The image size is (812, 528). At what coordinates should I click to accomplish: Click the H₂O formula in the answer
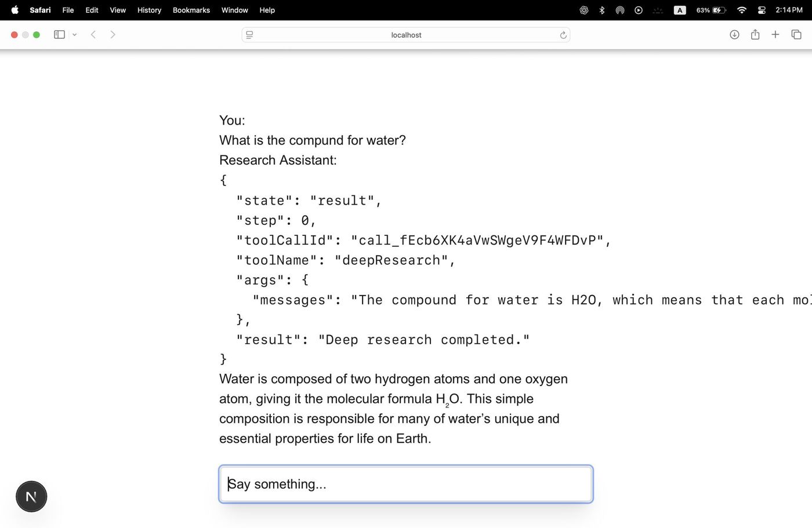pyautogui.click(x=448, y=399)
